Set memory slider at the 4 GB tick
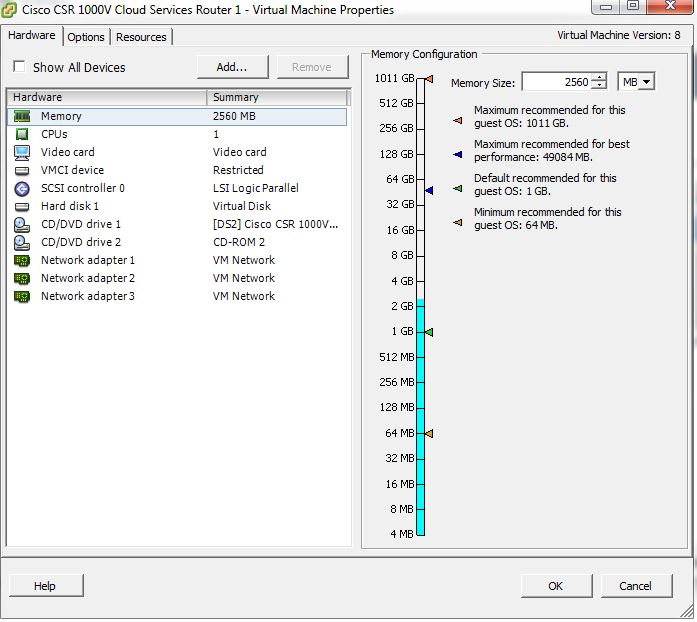Image resolution: width=697 pixels, height=622 pixels. (x=421, y=281)
